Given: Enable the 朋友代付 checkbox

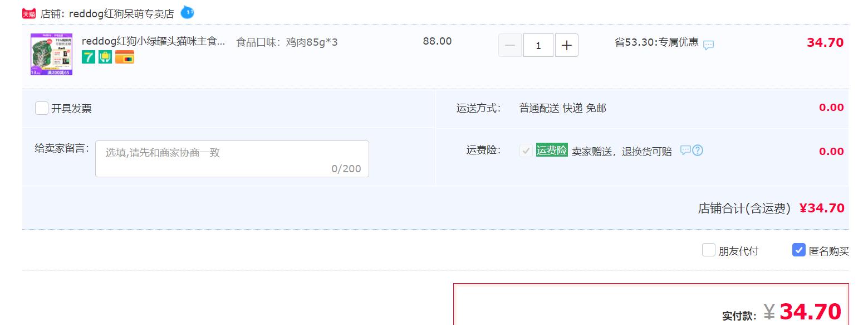Looking at the screenshot, I should pos(709,250).
